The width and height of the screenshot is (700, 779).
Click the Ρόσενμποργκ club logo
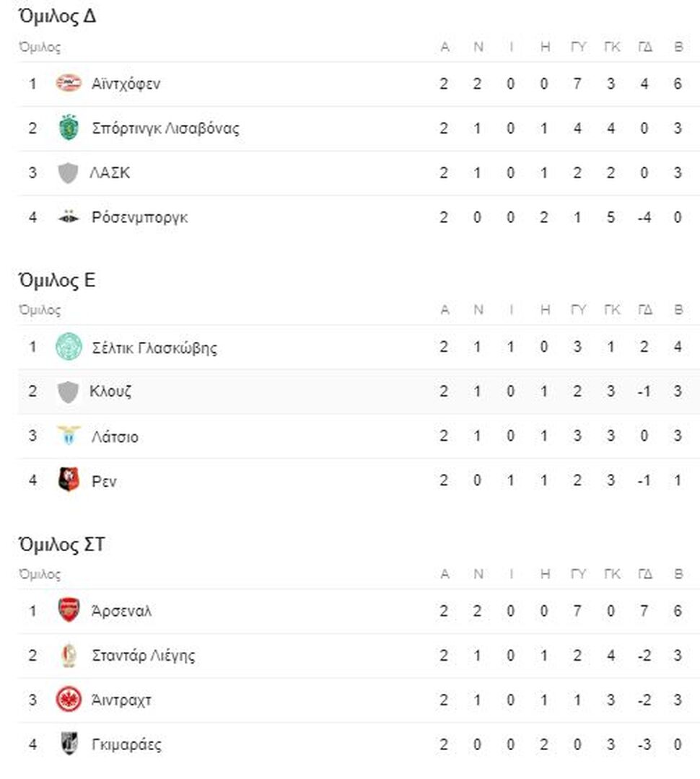pos(69,216)
